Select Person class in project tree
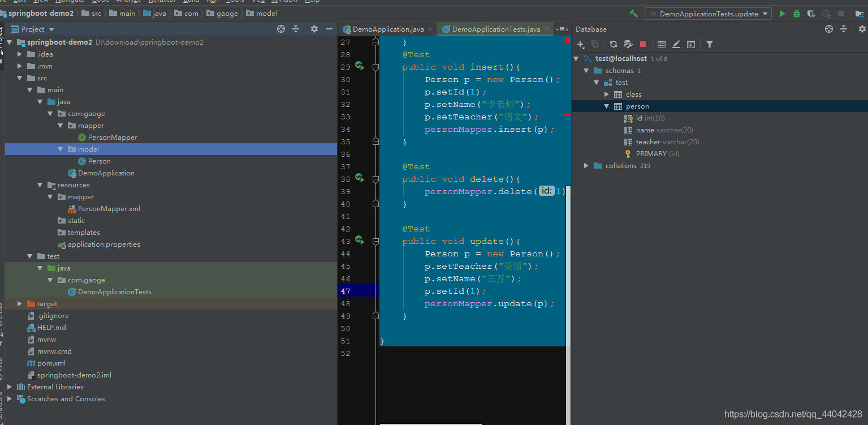 [99, 161]
